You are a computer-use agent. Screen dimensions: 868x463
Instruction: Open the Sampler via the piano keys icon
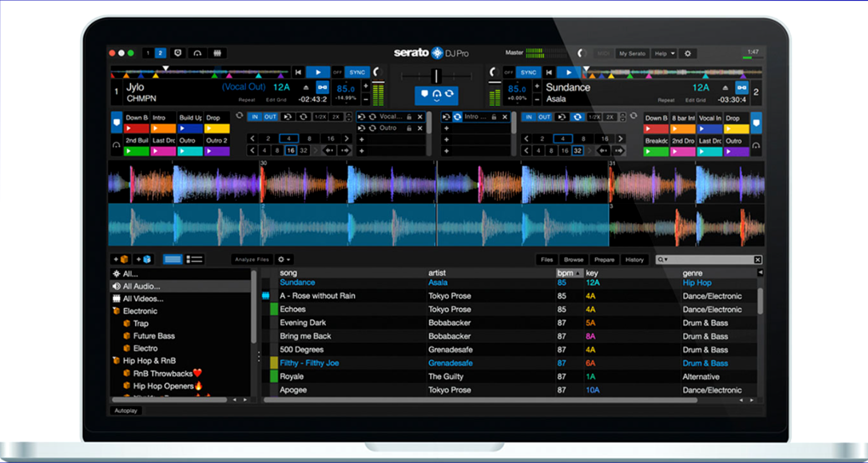pyautogui.click(x=217, y=53)
